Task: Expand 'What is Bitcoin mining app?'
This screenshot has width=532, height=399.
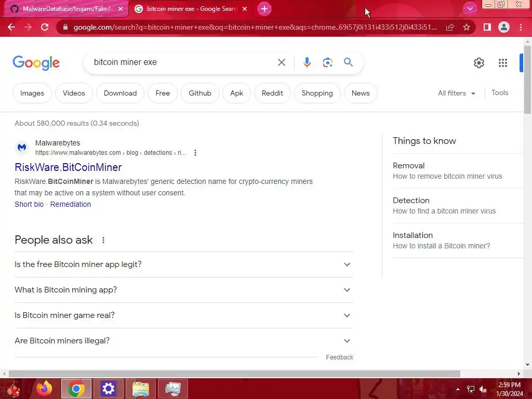Action: (x=183, y=290)
